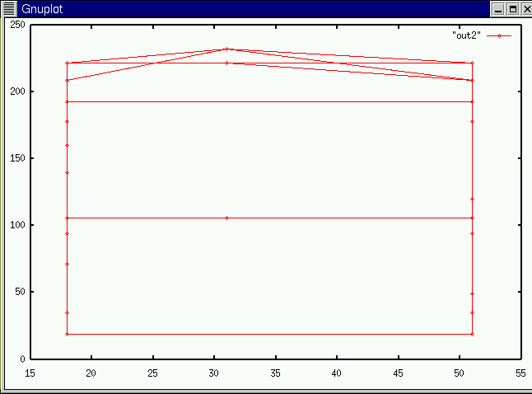Click the x-axis label 30

[214, 373]
